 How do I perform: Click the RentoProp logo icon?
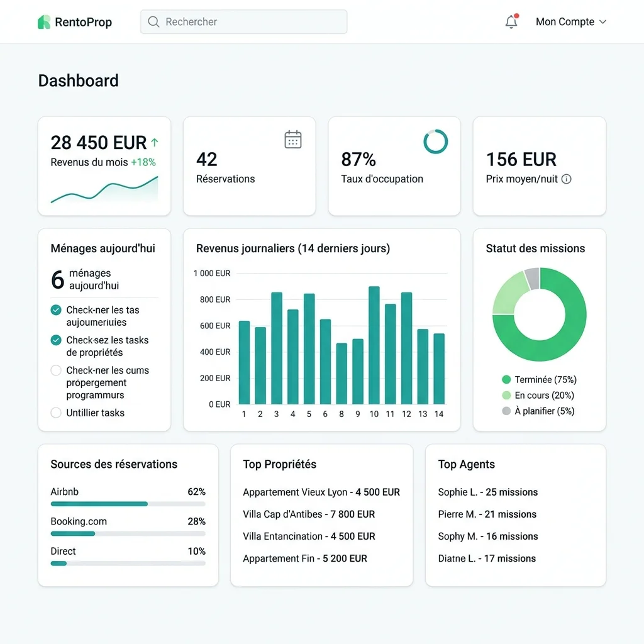pos(45,21)
